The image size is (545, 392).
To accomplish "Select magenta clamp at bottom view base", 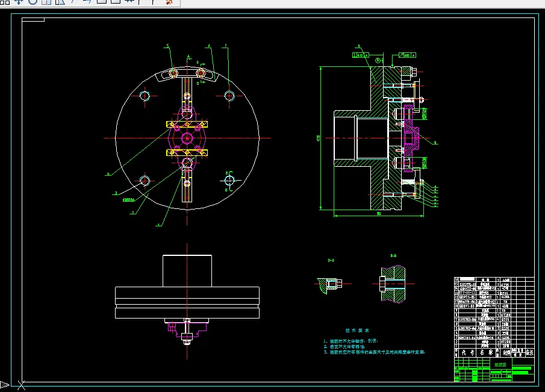I will [187, 329].
